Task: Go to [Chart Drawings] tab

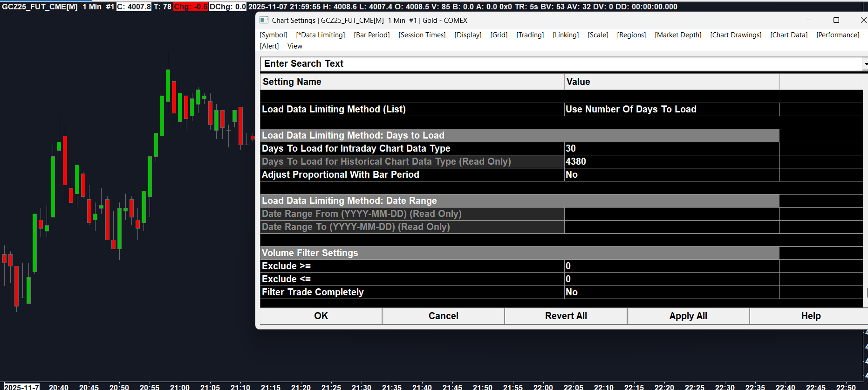Action: point(736,35)
